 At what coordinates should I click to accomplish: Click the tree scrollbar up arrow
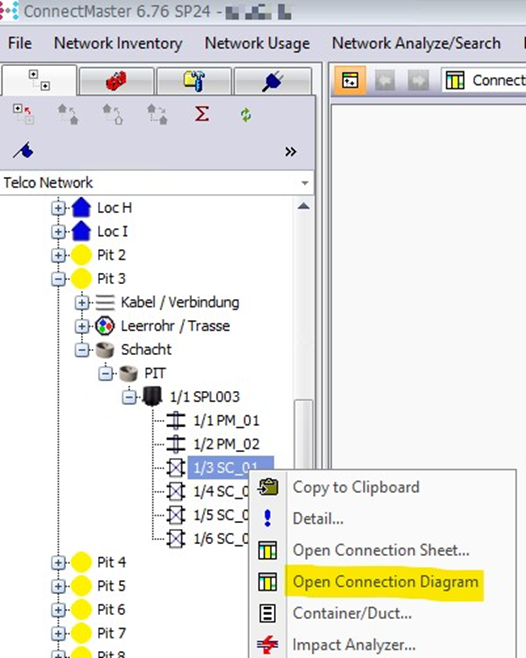[x=304, y=206]
